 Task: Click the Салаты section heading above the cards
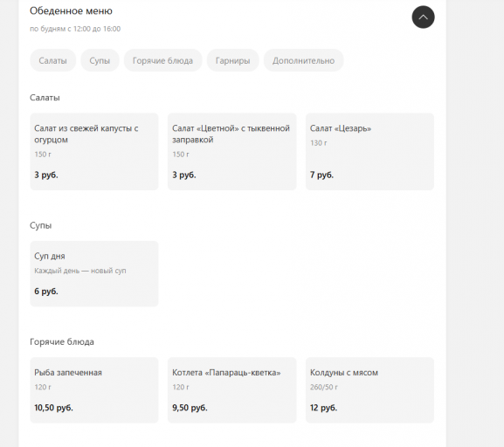pyautogui.click(x=45, y=98)
